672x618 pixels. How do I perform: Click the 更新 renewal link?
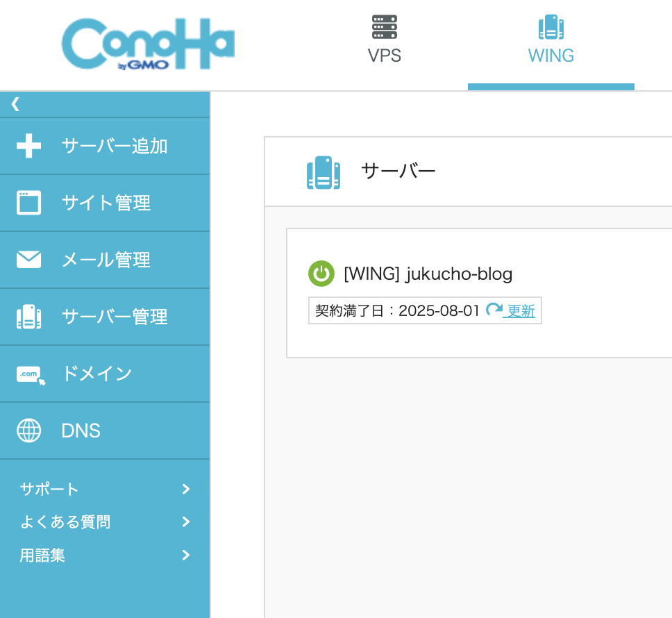520,311
